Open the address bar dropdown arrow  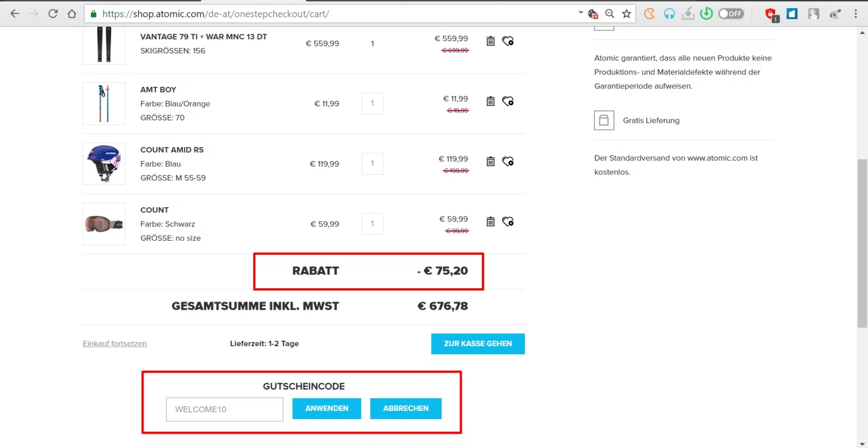click(580, 13)
